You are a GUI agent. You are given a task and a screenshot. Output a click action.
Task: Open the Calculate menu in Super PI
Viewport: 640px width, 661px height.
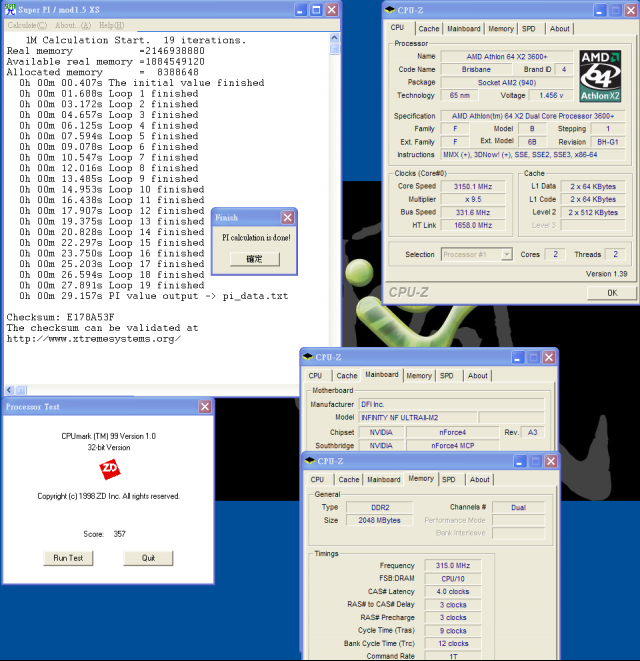pyautogui.click(x=27, y=25)
